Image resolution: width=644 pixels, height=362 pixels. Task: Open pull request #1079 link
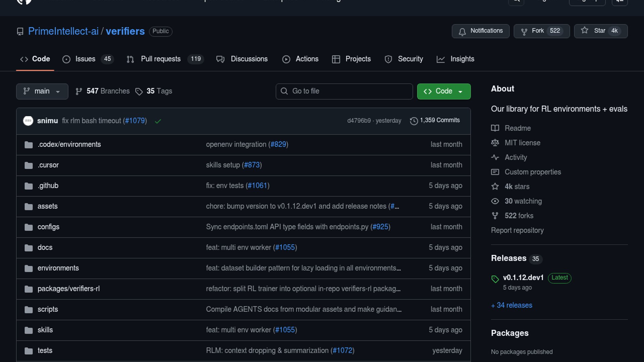point(135,121)
